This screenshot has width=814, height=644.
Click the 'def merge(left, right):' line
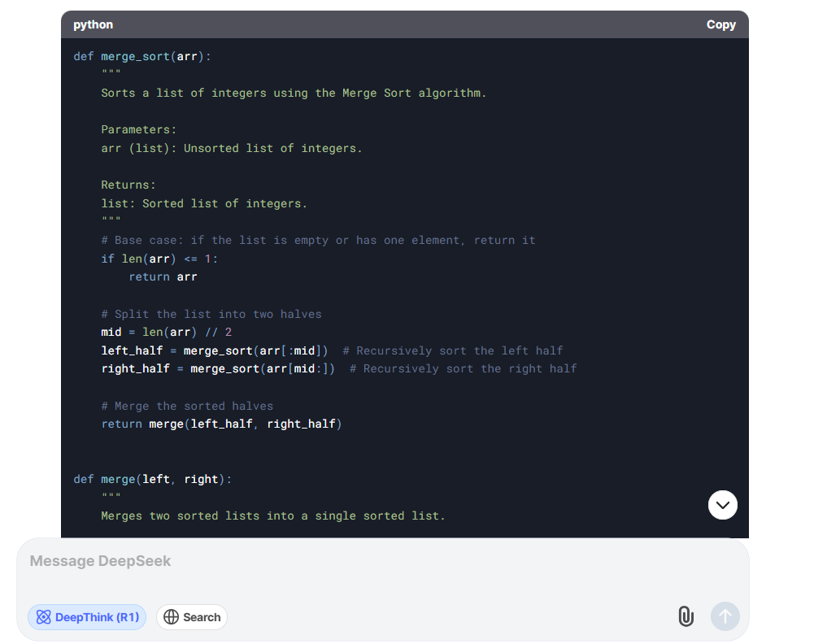pyautogui.click(x=153, y=480)
